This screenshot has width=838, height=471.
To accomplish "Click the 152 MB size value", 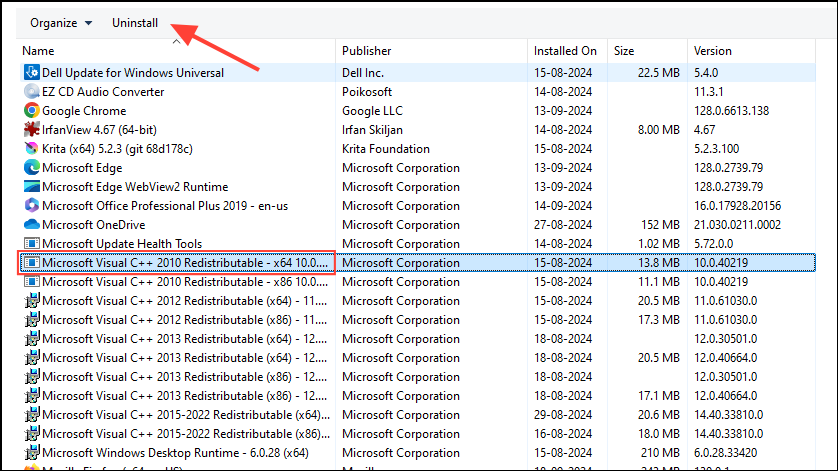I will click(x=660, y=225).
